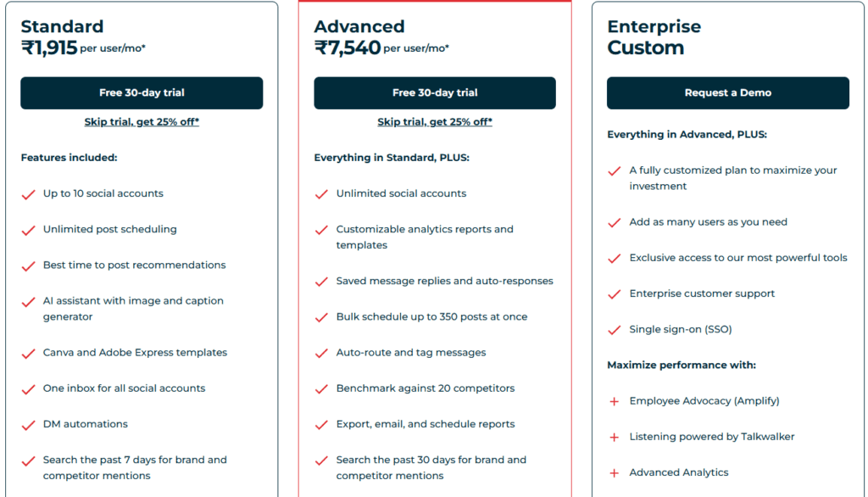Click the checkmark next to Benchmark against 20 competitors
The image size is (868, 497).
pyautogui.click(x=322, y=388)
